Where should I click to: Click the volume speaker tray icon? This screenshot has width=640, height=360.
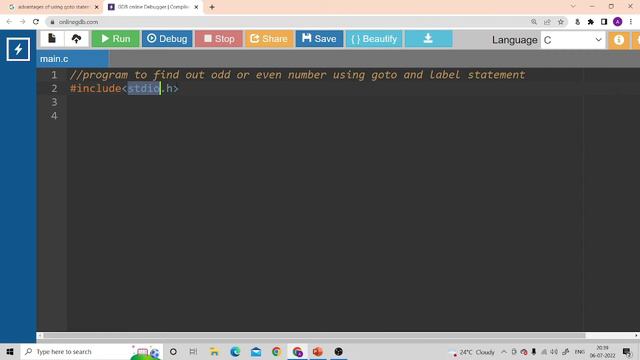click(x=554, y=352)
